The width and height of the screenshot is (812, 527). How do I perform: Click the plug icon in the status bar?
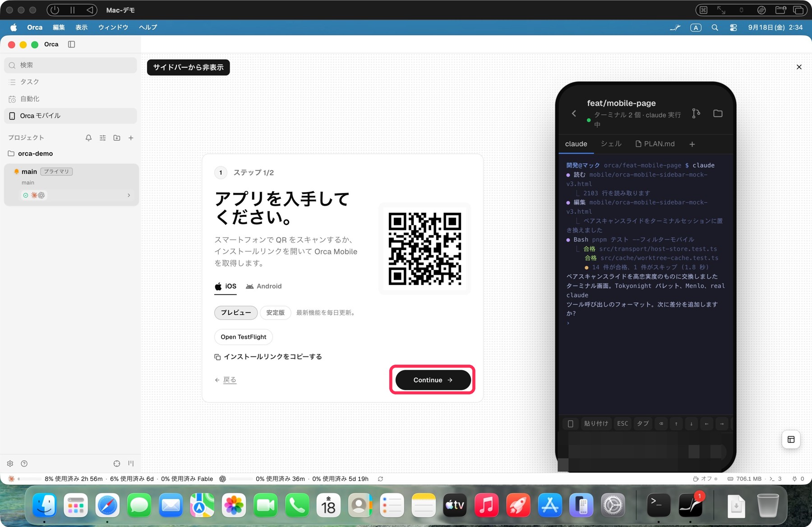[x=794, y=479]
